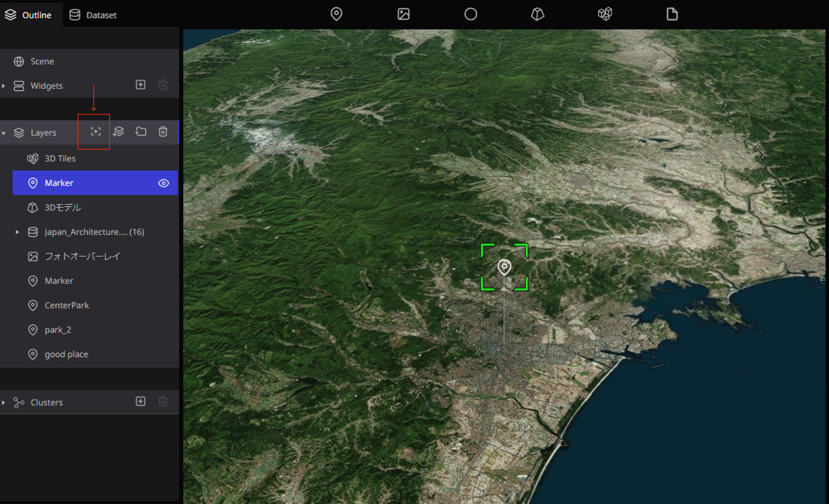
Task: Click the good place pin icon
Action: coord(33,354)
